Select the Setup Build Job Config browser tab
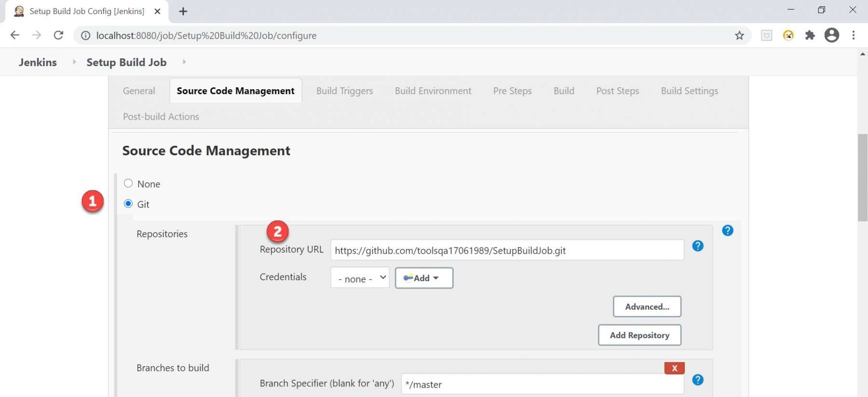The width and height of the screenshot is (868, 397). pos(87,11)
